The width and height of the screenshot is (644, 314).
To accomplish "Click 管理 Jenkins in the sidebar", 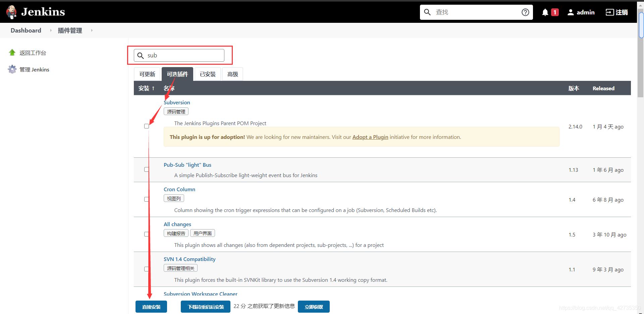I will click(x=34, y=69).
